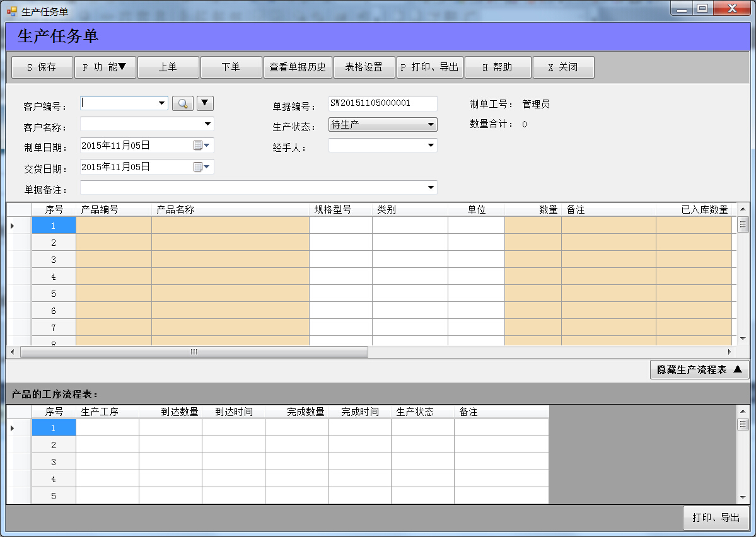Click X 关闭 toolbar button
The width and height of the screenshot is (756, 537).
[x=564, y=67]
